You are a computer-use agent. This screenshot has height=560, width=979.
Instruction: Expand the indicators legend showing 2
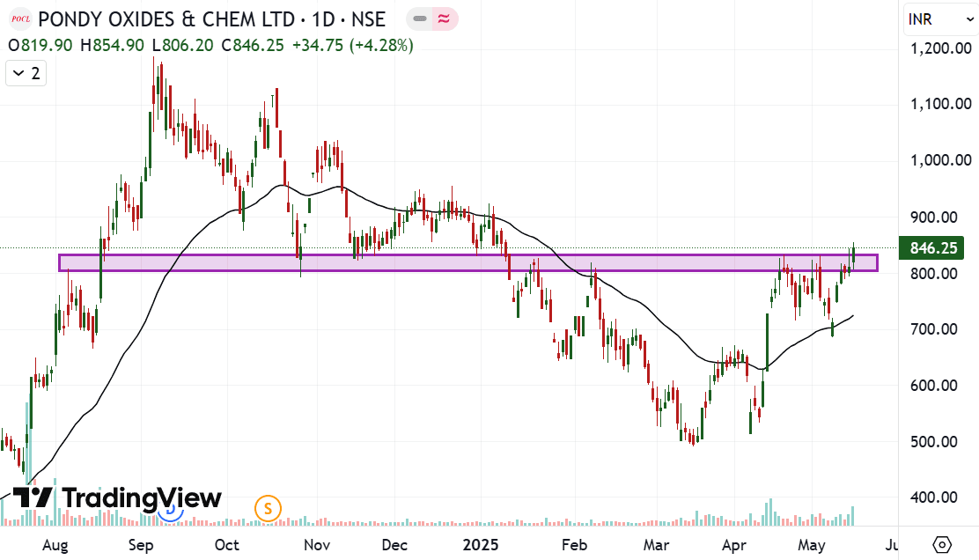coord(26,74)
